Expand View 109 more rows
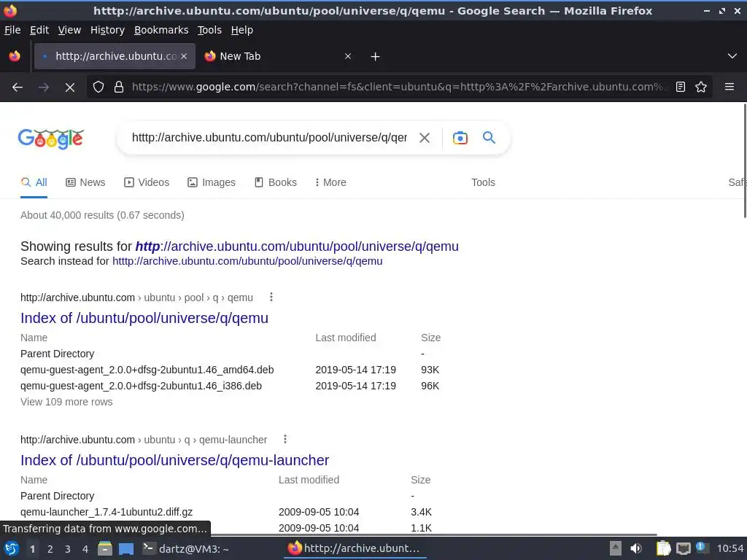Screen dimensions: 747x560 [x=66, y=402]
